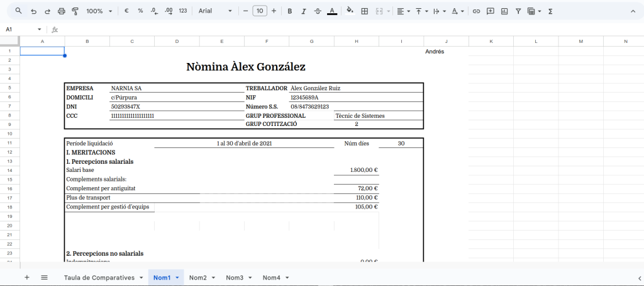Toggle strikethrough formatting
The height and width of the screenshot is (286, 644).
click(318, 11)
